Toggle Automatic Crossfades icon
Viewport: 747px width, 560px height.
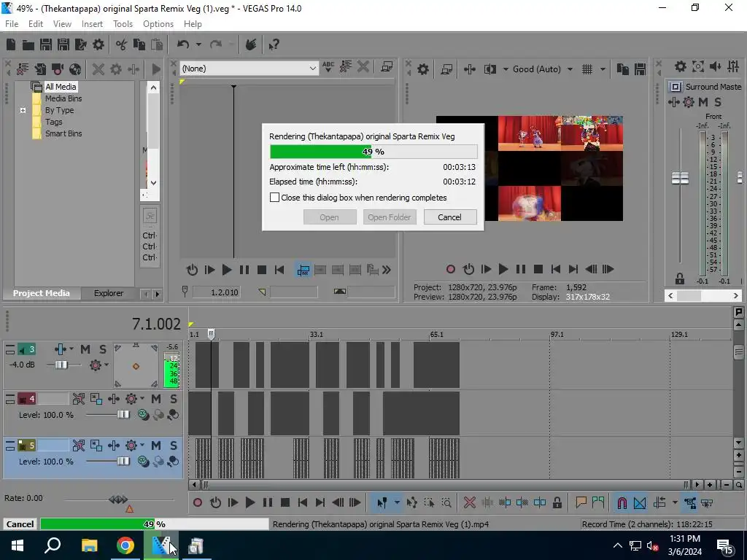point(640,502)
